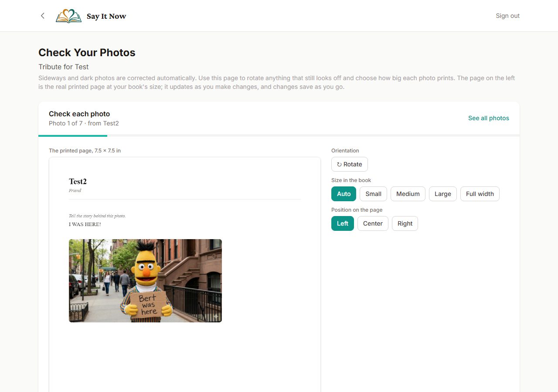Click The printed page, 7.5 × 7.5 in label
558x392 pixels.
click(x=85, y=151)
